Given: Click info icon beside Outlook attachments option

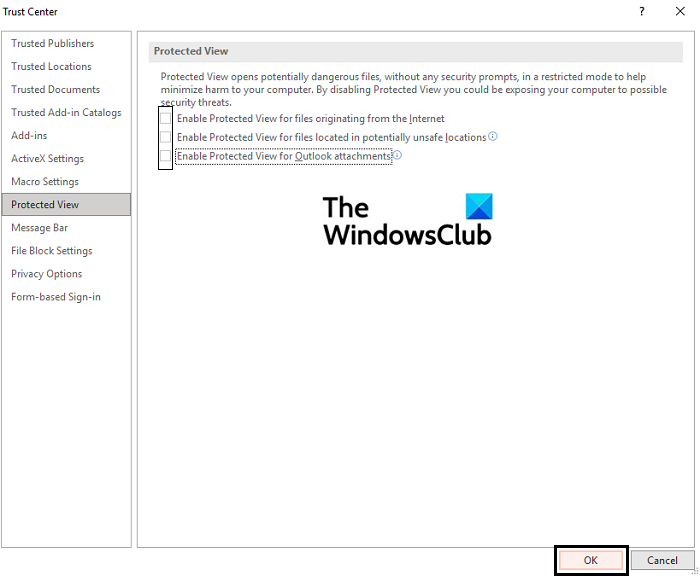Looking at the screenshot, I should click(397, 155).
